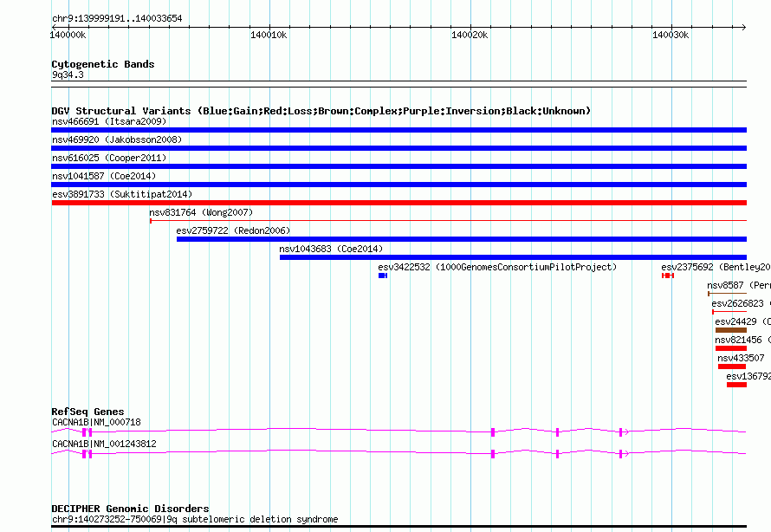The height and width of the screenshot is (532, 771).
Task: Select the DECIPHER Genomic Disorders track title
Action: coord(130,509)
